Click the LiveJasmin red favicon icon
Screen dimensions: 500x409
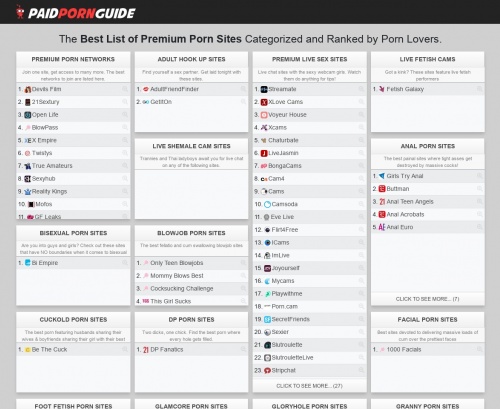pyautogui.click(x=264, y=153)
